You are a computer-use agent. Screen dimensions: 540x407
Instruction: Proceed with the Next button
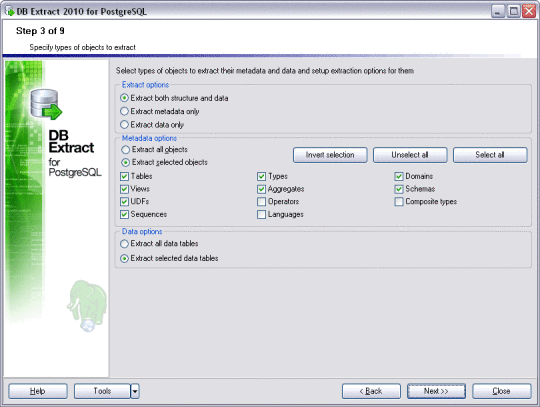pyautogui.click(x=436, y=391)
